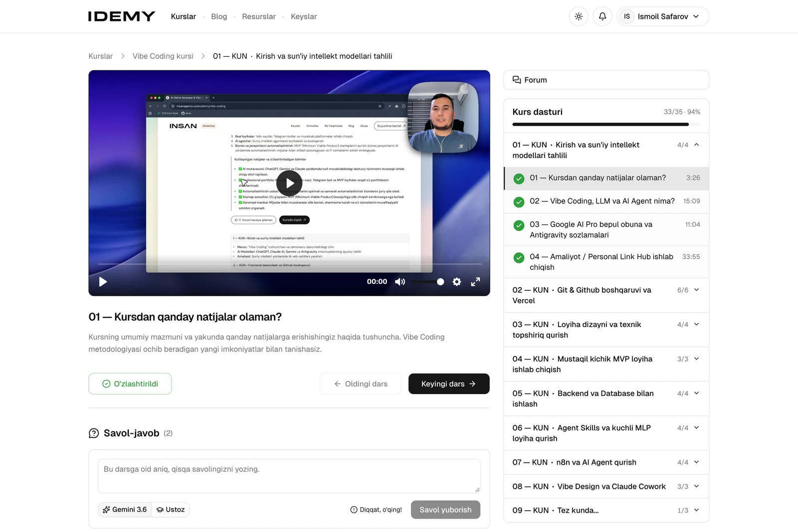798x532 pixels.
Task: Click the green check on 03 Google AI Pro lesson
Action: pos(519,225)
